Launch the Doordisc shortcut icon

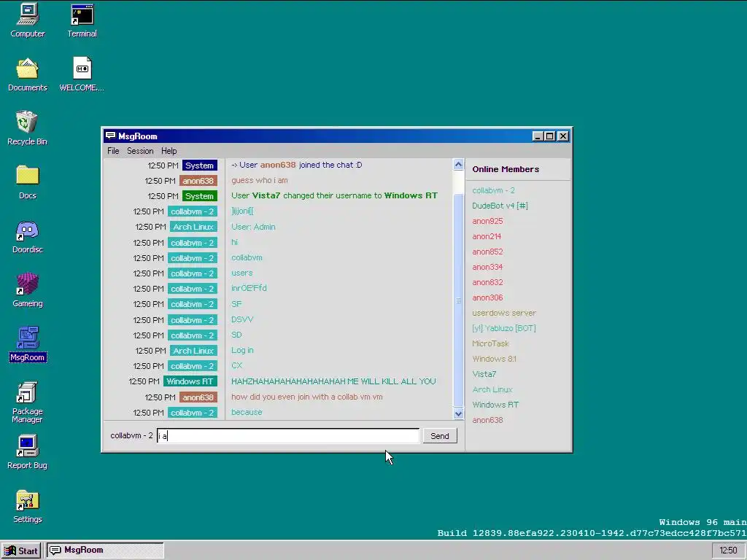pyautogui.click(x=27, y=237)
